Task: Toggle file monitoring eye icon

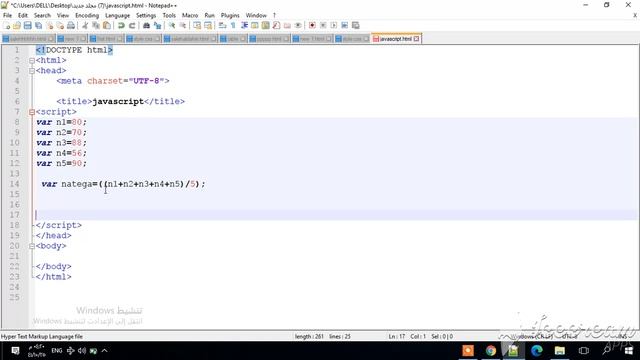Action: point(298,25)
